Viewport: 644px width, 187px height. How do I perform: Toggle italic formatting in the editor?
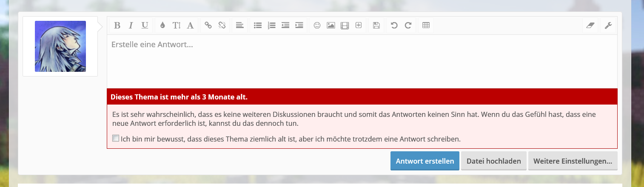click(131, 25)
